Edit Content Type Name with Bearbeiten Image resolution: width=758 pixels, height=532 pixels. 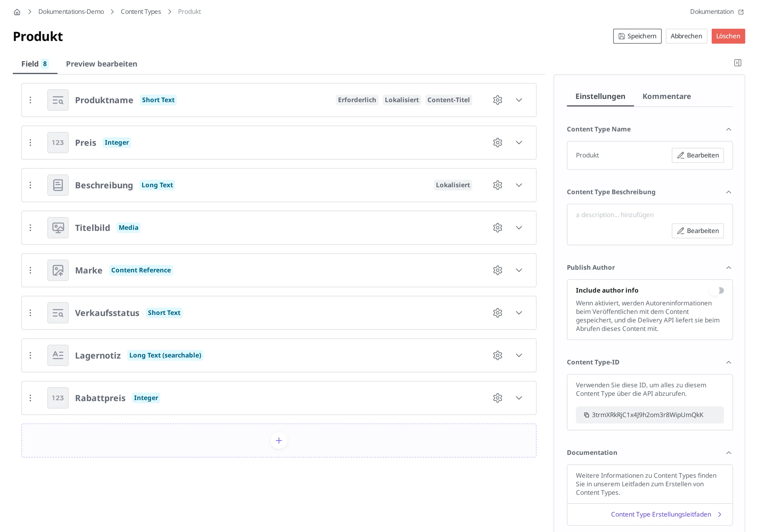click(698, 155)
